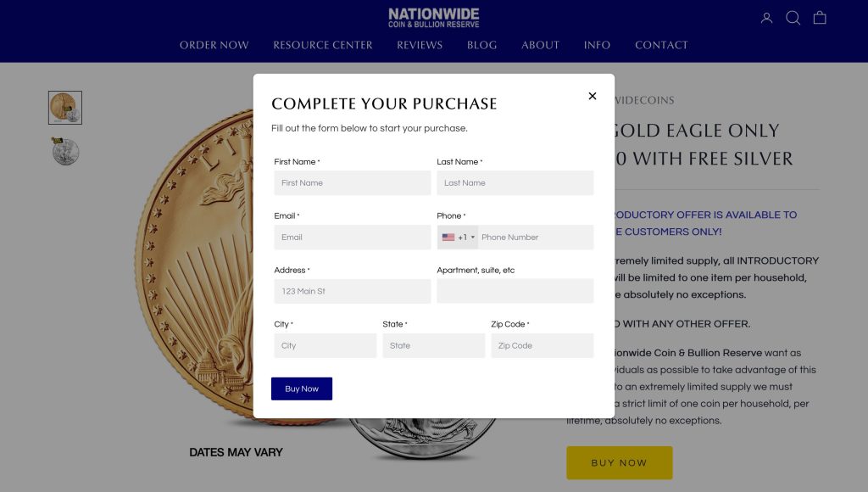
Task: Click the Address field
Action: click(x=352, y=292)
